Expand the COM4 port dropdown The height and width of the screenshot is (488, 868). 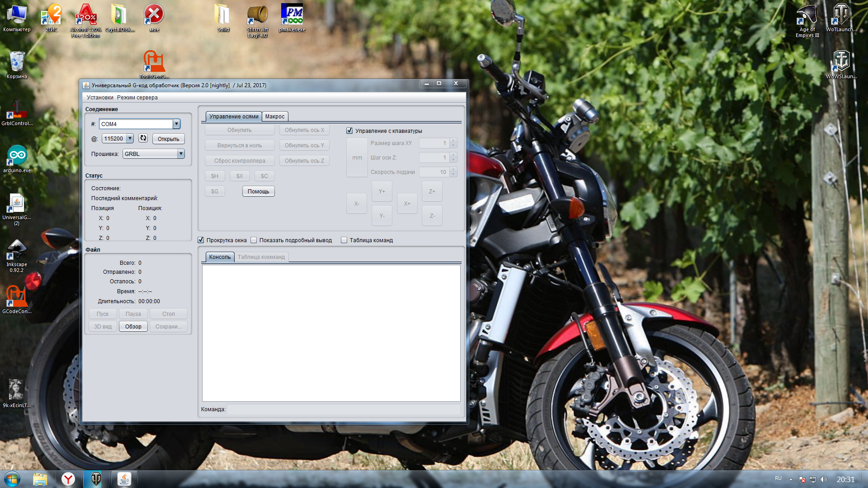(x=176, y=124)
